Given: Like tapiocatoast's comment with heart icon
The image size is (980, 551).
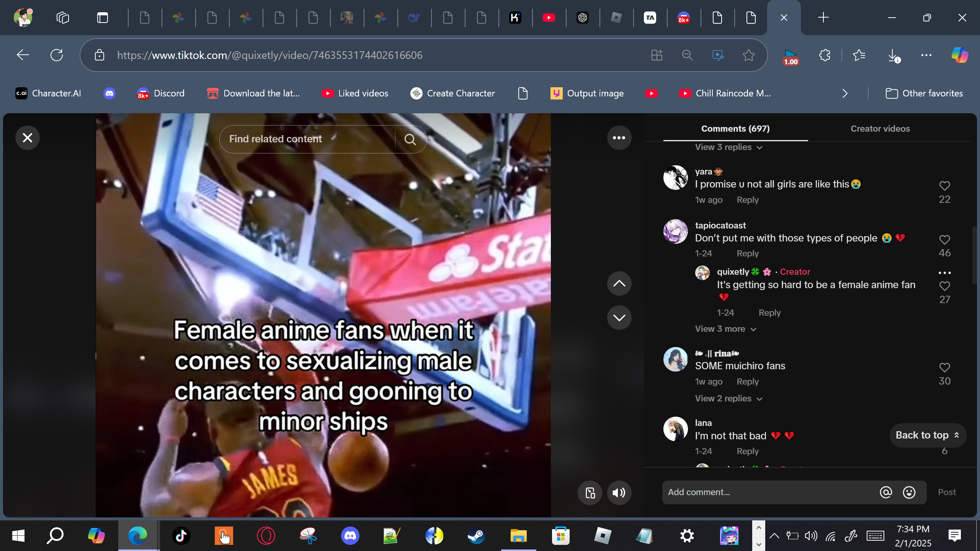Looking at the screenshot, I should coord(944,240).
